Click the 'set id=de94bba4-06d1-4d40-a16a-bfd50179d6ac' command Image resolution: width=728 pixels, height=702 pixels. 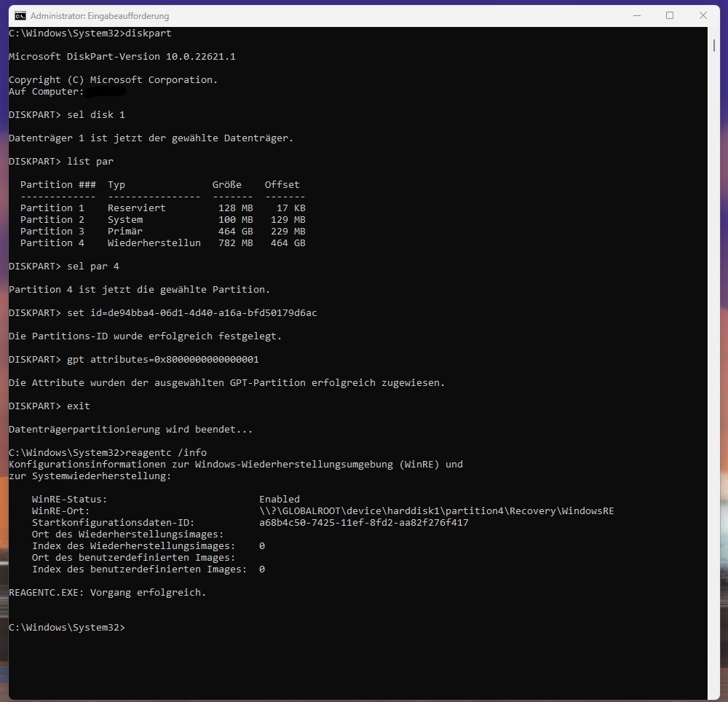pos(192,313)
